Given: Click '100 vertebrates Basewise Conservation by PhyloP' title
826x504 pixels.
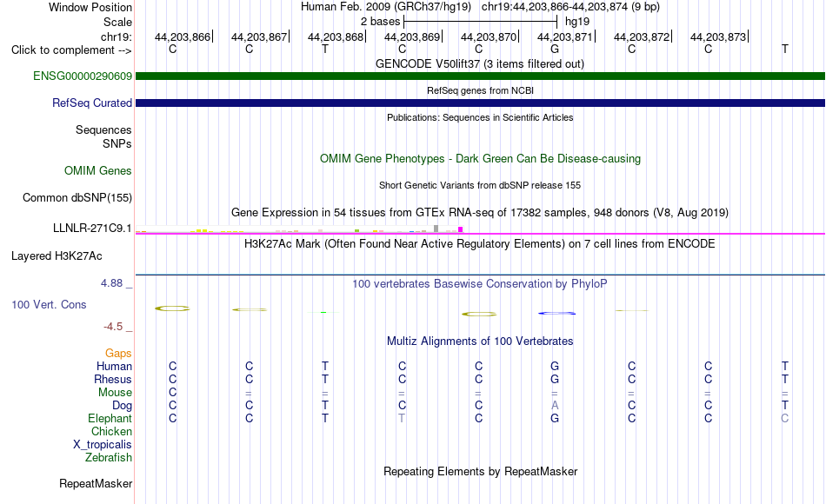Looking at the screenshot, I should 480,284.
